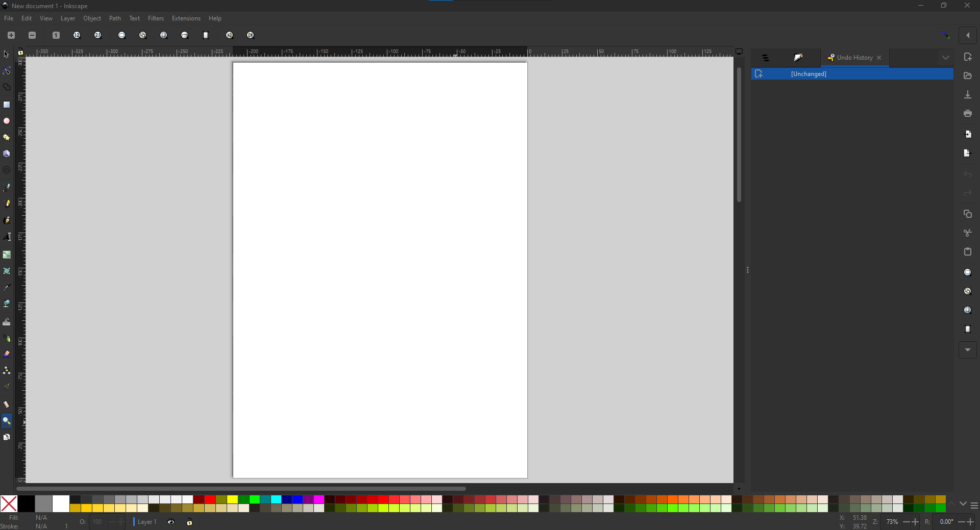Screen dimensions: 980x530
Task: Toggle snapping controls icon
Action: click(946, 35)
